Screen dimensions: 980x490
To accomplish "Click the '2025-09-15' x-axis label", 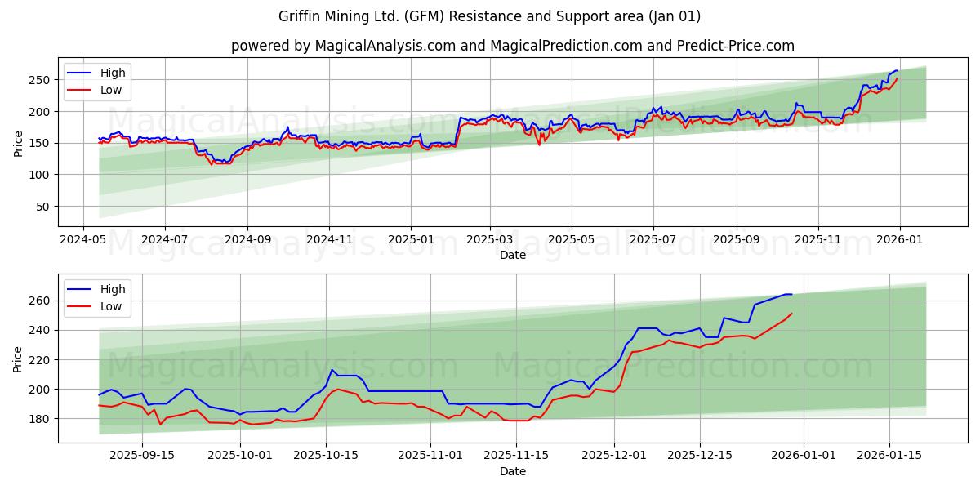I will [143, 457].
